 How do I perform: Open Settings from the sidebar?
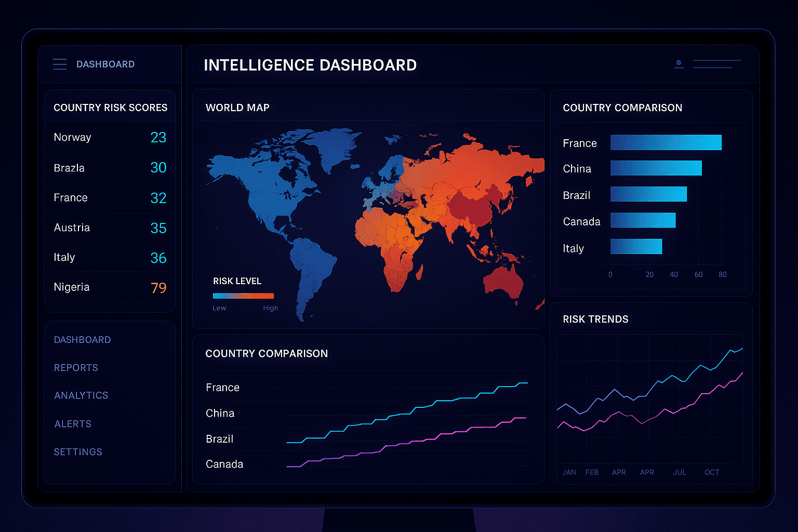tap(78, 452)
